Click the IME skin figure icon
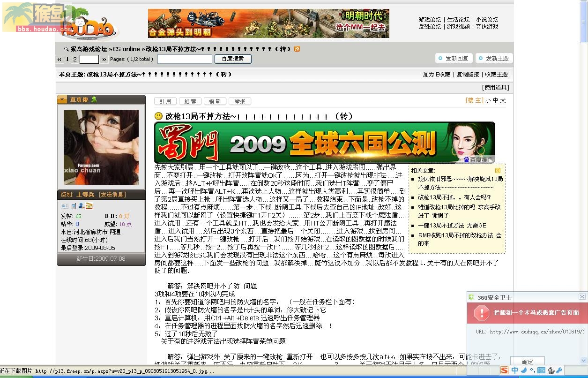 click(551, 370)
